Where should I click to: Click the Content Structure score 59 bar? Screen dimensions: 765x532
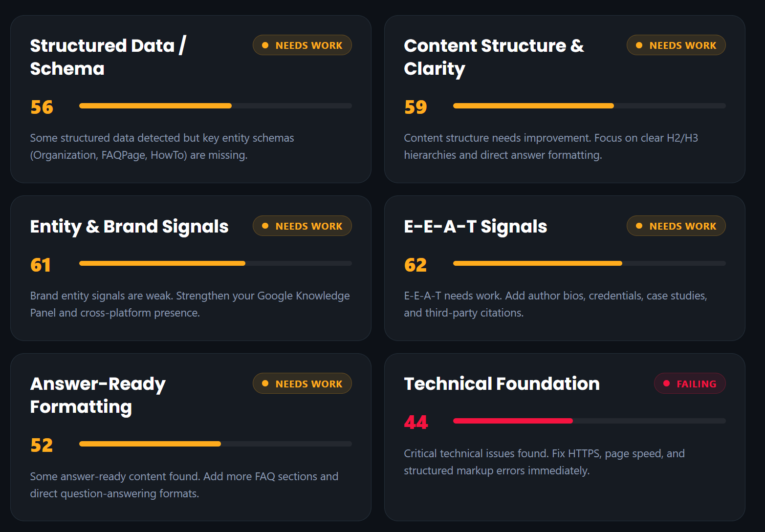590,106
